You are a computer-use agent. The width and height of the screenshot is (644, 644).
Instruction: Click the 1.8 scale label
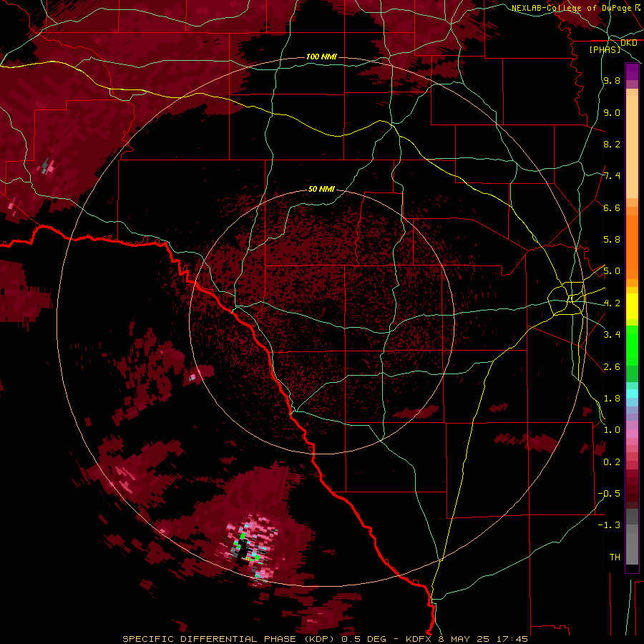point(612,399)
